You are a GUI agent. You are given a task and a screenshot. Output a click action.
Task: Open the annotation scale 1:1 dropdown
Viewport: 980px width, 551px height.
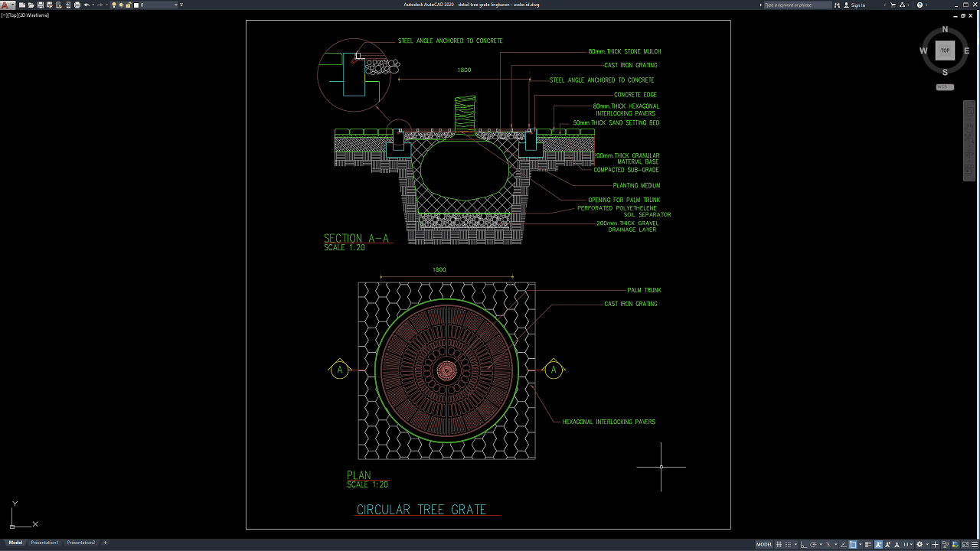tap(908, 544)
